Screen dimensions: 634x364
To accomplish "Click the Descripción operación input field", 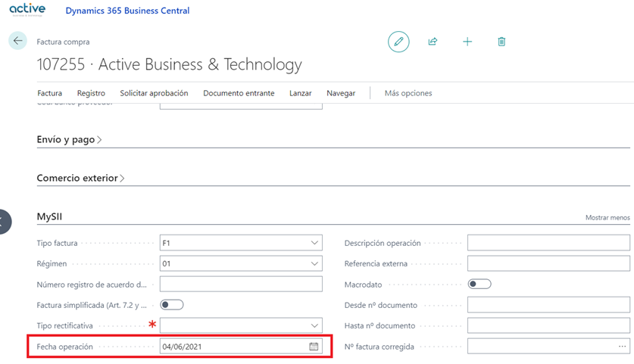I will pos(548,243).
